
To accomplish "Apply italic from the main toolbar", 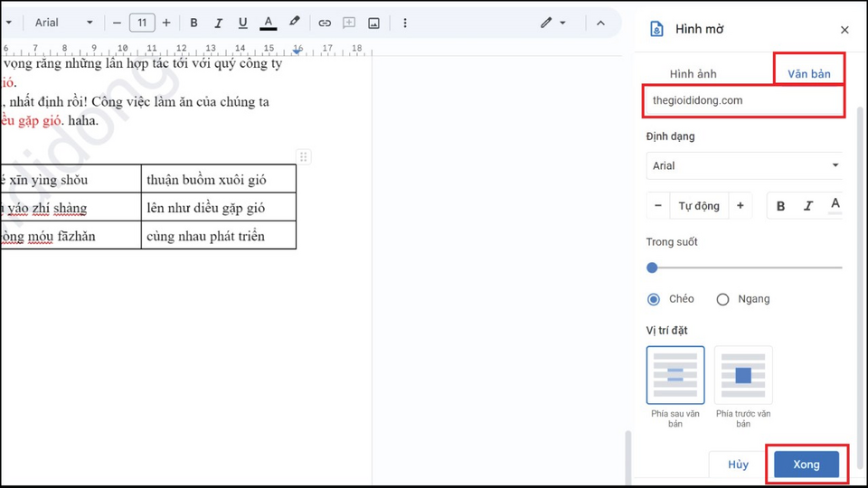I will 218,23.
